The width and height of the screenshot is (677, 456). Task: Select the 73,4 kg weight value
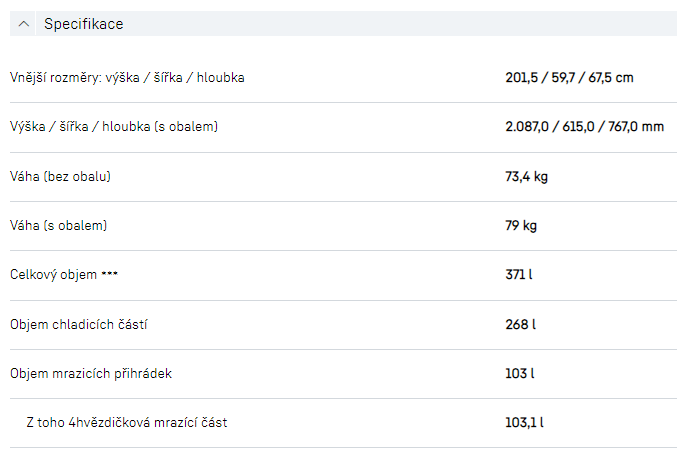coord(527,177)
